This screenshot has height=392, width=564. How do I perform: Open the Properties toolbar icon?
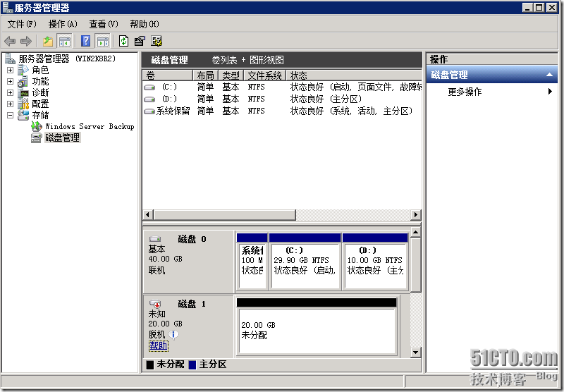[140, 41]
